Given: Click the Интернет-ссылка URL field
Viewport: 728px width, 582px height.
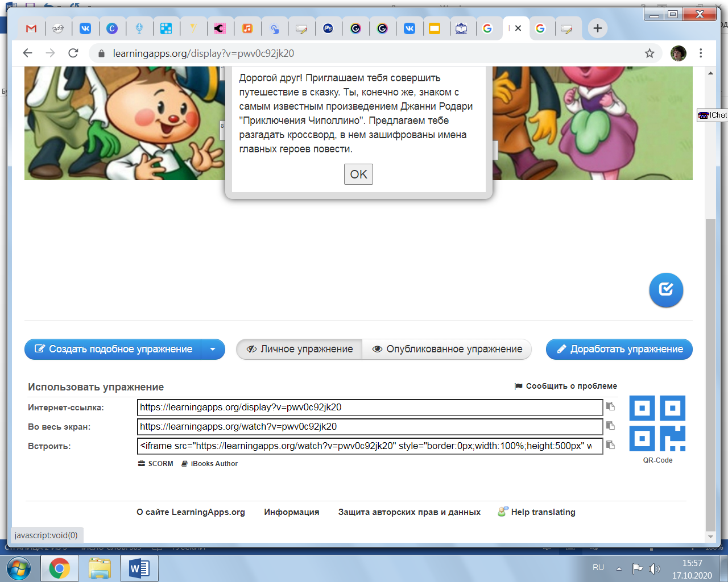Looking at the screenshot, I should [370, 408].
